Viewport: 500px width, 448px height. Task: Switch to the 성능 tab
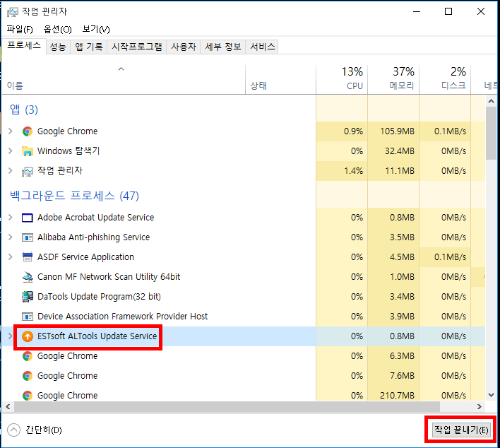58,47
